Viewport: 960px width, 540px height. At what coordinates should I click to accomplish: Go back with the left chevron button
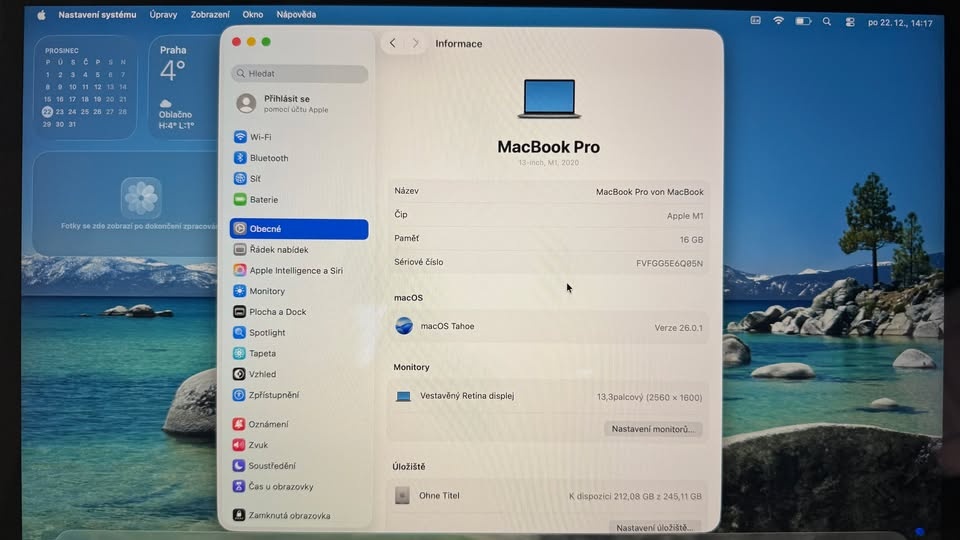coord(392,43)
